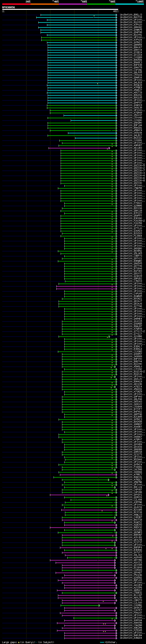The height and width of the screenshot is (644, 146).
Task: Select the UniRef100_C0PIN1 label
Action: point(131,70)
